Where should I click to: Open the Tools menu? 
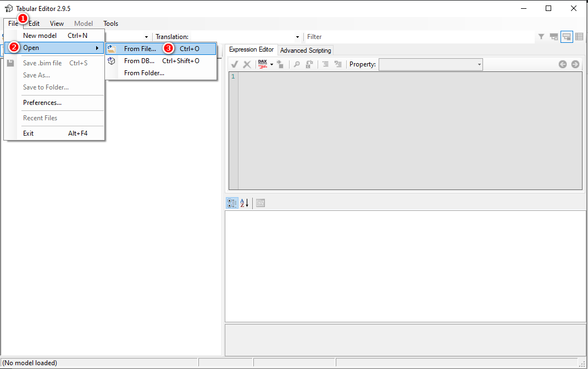pyautogui.click(x=110, y=23)
